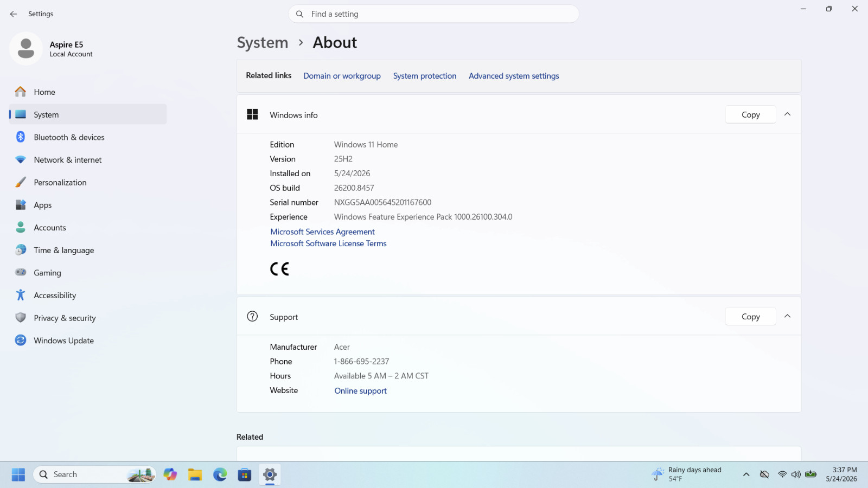Open the Rainy days ahead weather widget

click(x=687, y=474)
